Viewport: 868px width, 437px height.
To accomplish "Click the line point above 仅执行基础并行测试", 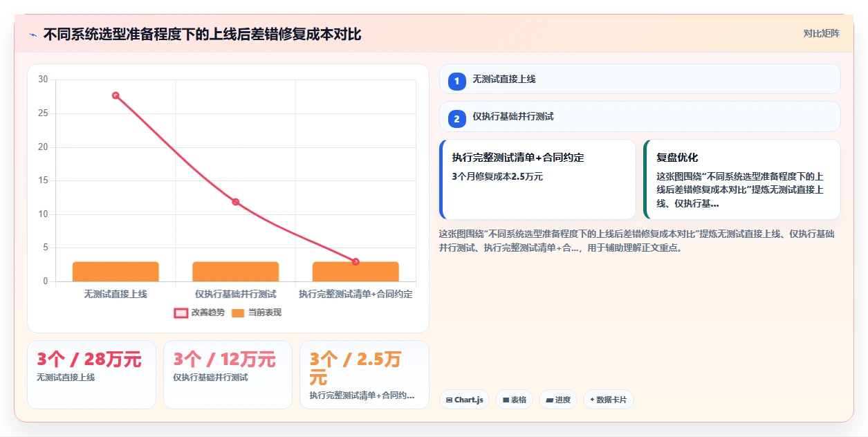I will (236, 202).
